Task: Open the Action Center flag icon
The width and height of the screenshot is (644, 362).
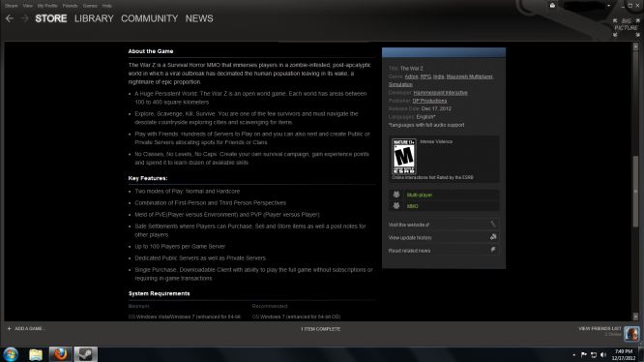Action: (x=584, y=354)
